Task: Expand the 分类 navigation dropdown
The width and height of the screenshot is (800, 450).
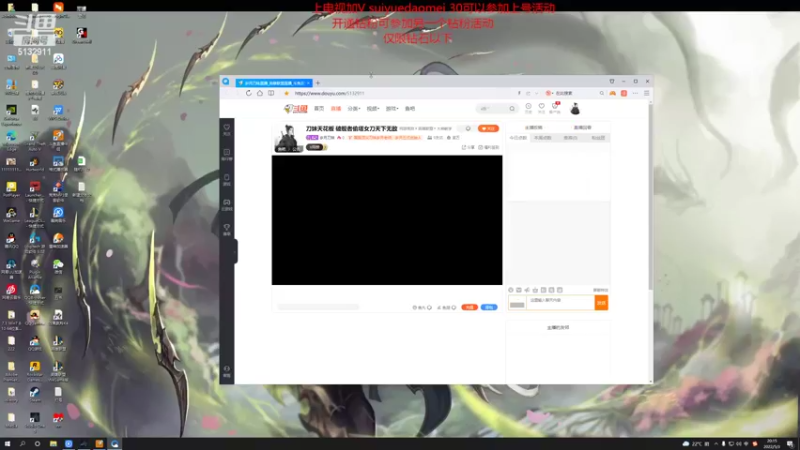Action: click(354, 109)
